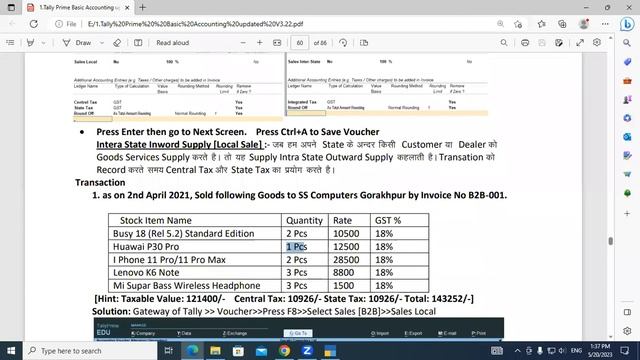Save PDF as a copy
Image resolution: width=640 pixels, height=360 pixels.
[559, 42]
